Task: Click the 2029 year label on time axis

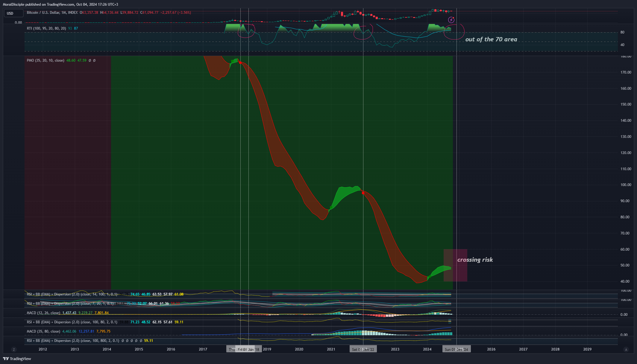Action: (x=587, y=349)
